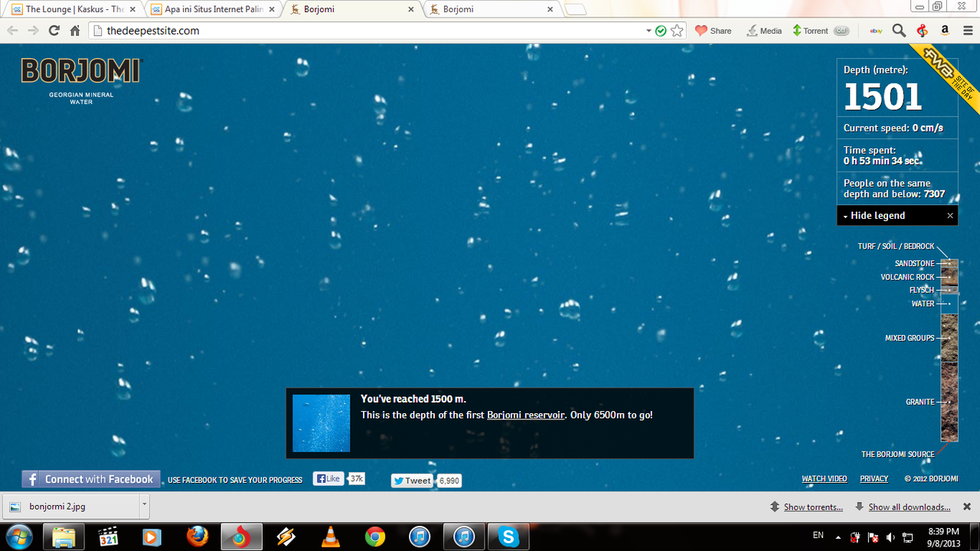Viewport: 980px width, 551px height.
Task: Select the Water layer legend marker
Action: 949,304
